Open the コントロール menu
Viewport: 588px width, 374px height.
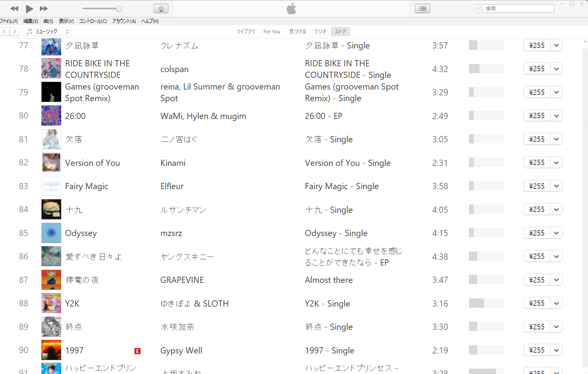coord(93,21)
